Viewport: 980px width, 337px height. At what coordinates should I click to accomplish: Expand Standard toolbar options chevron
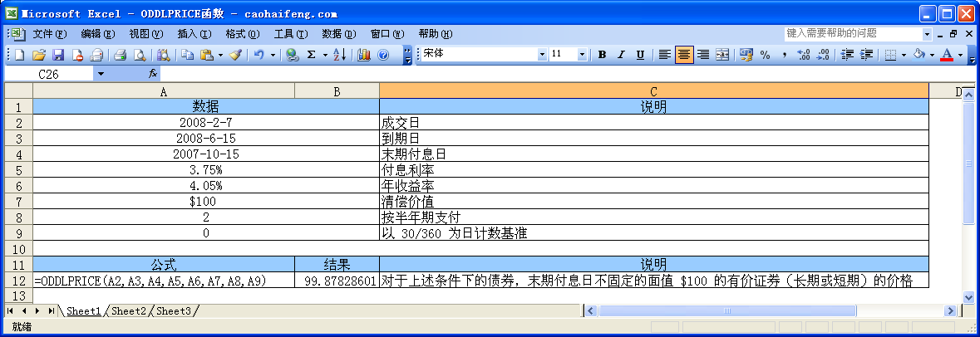click(x=408, y=55)
